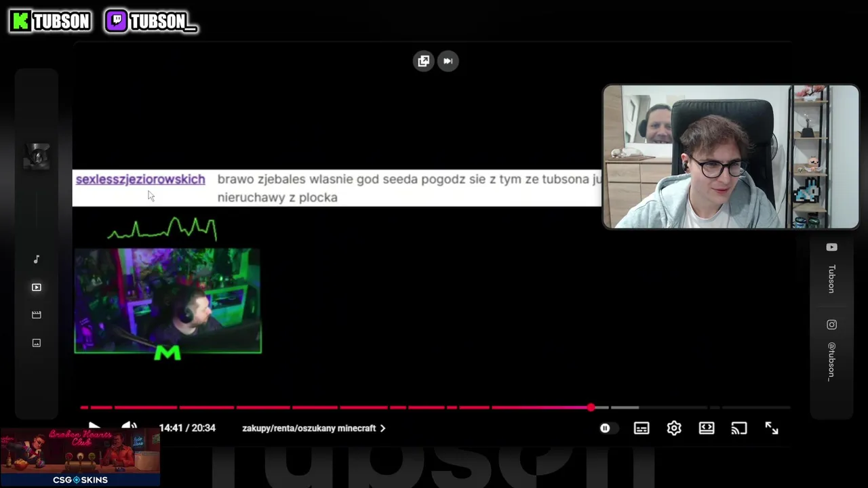Enter fullscreen mode
Image resolution: width=868 pixels, height=488 pixels.
point(772,428)
